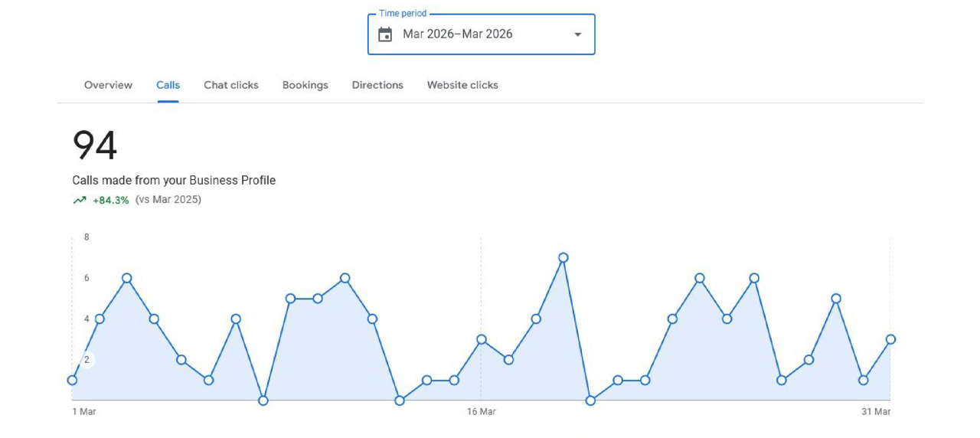Click the "4" y-axis label

tap(87, 319)
